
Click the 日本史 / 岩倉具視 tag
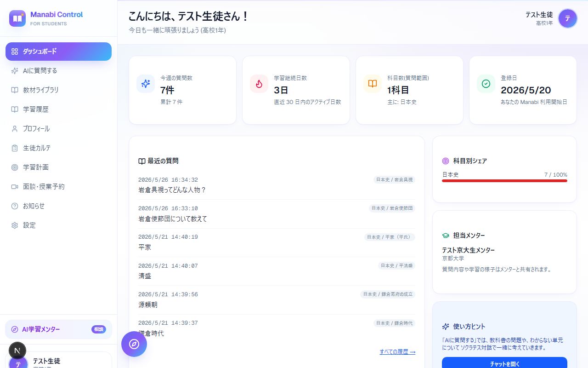(394, 180)
